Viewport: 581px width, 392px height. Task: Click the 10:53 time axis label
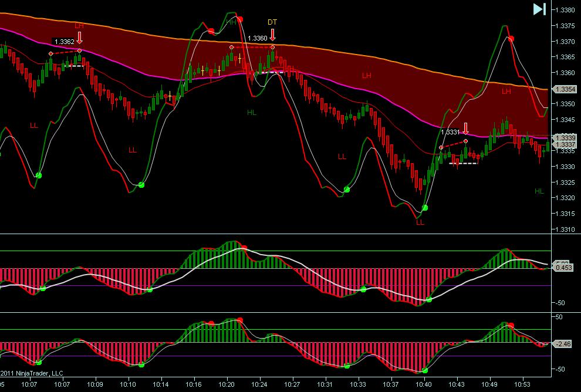522,384
